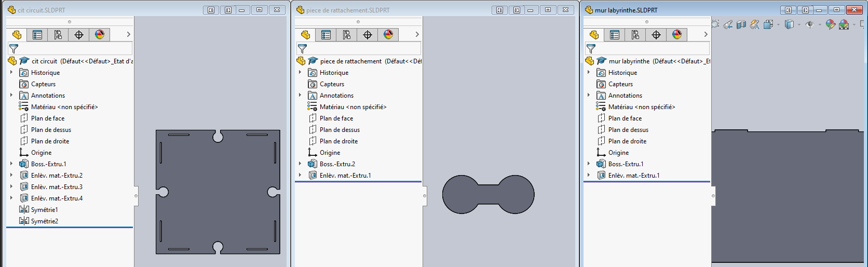Click the Previous View icon
Image resolution: width=868 pixels, height=267 pixels.
728,24
